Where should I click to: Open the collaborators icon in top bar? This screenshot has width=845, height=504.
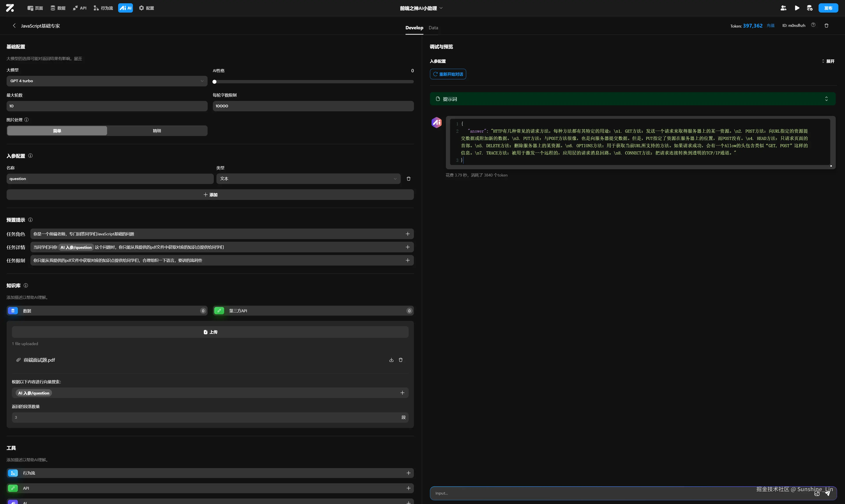[x=783, y=8]
